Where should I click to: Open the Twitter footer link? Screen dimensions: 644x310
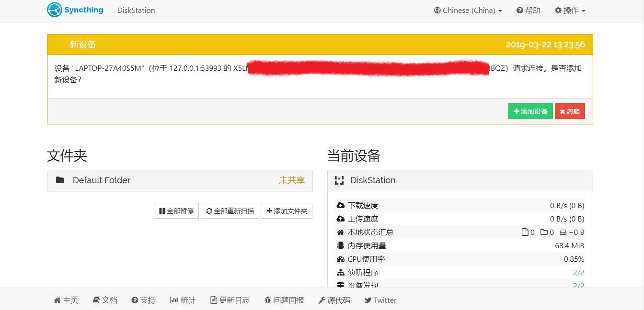coord(380,300)
